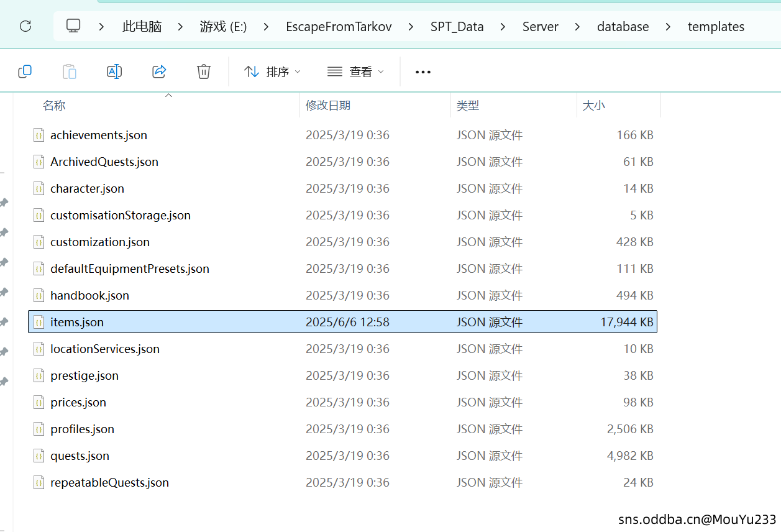Navigate to 此电脑 breadcrumb
Image resolution: width=781 pixels, height=532 pixels.
tap(142, 27)
